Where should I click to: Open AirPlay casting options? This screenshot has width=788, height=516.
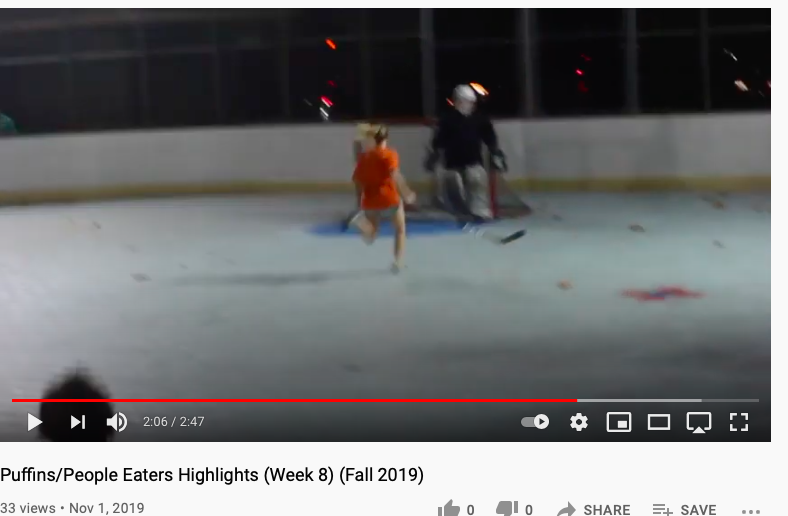[x=699, y=422]
